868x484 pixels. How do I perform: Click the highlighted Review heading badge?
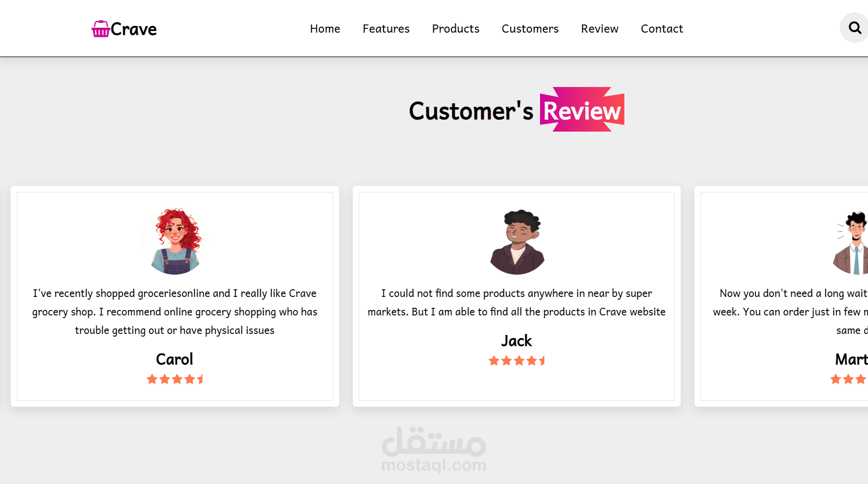coord(582,110)
